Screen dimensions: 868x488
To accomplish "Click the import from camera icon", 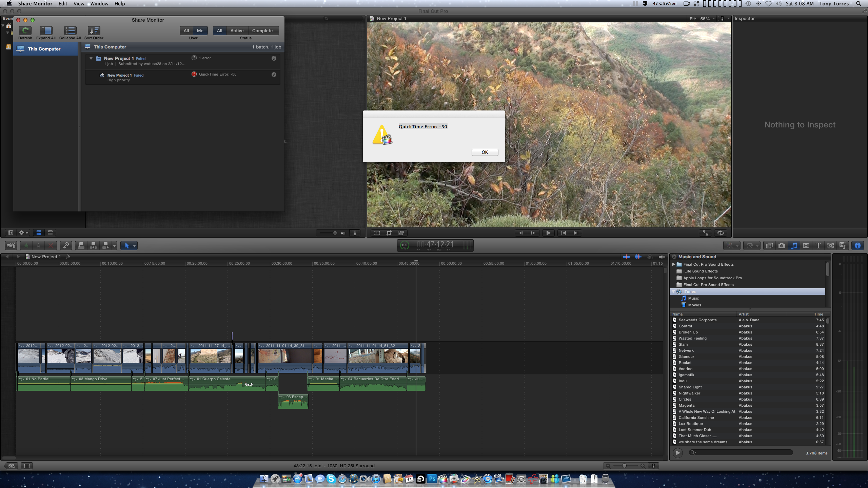I will point(11,246).
